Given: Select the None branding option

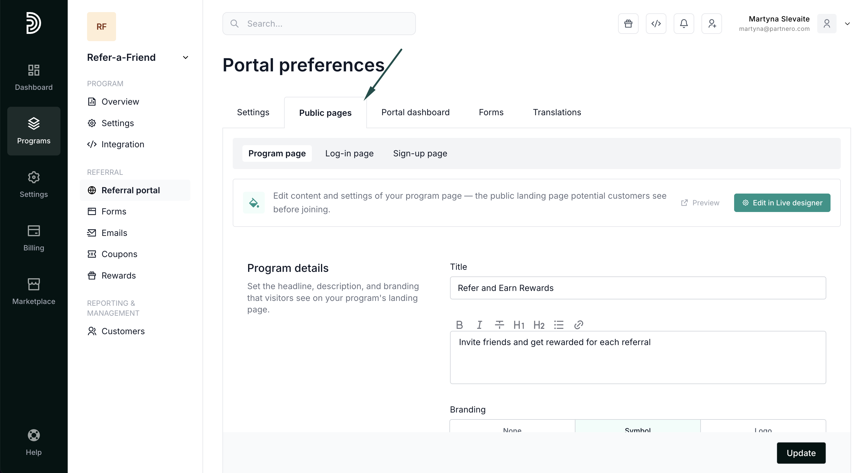Looking at the screenshot, I should point(512,427).
